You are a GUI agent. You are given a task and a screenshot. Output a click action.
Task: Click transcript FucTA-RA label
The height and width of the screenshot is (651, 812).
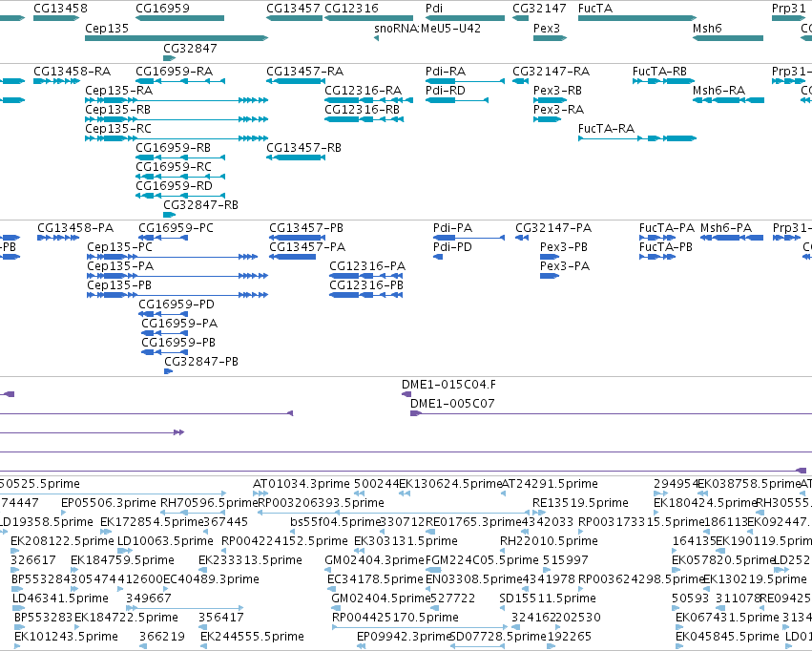tap(607, 129)
